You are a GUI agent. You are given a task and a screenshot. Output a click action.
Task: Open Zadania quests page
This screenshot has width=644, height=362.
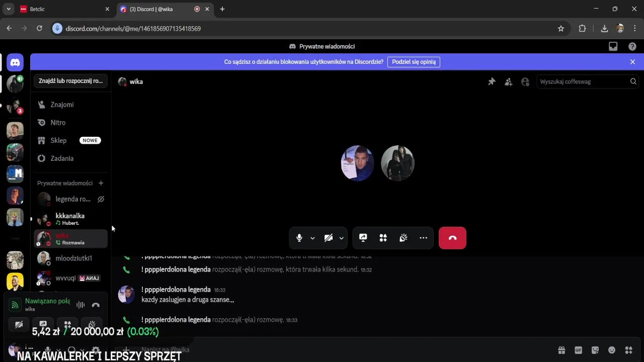pos(70,158)
